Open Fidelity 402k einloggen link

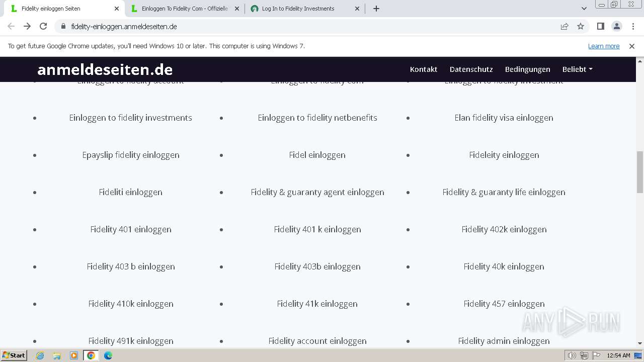[504, 229]
